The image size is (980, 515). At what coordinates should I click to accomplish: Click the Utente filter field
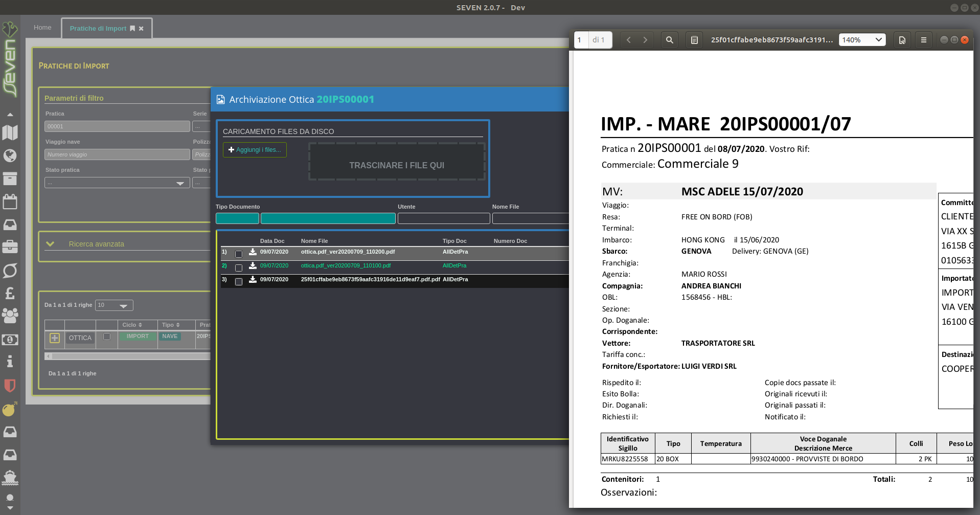[444, 218]
